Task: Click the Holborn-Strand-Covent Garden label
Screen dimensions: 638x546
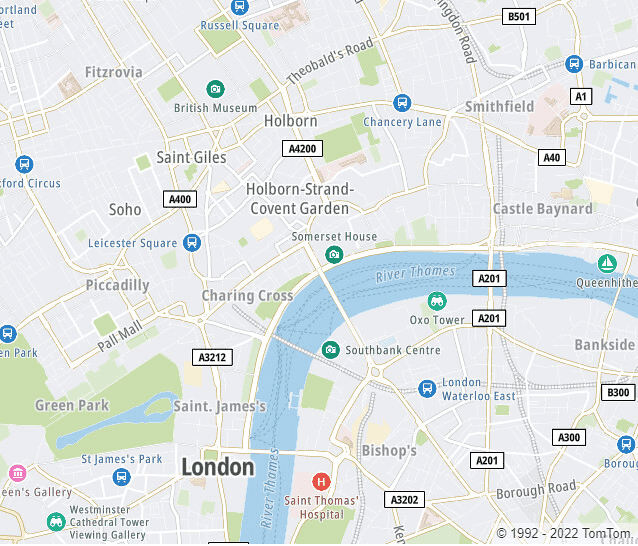Action: click(x=300, y=199)
